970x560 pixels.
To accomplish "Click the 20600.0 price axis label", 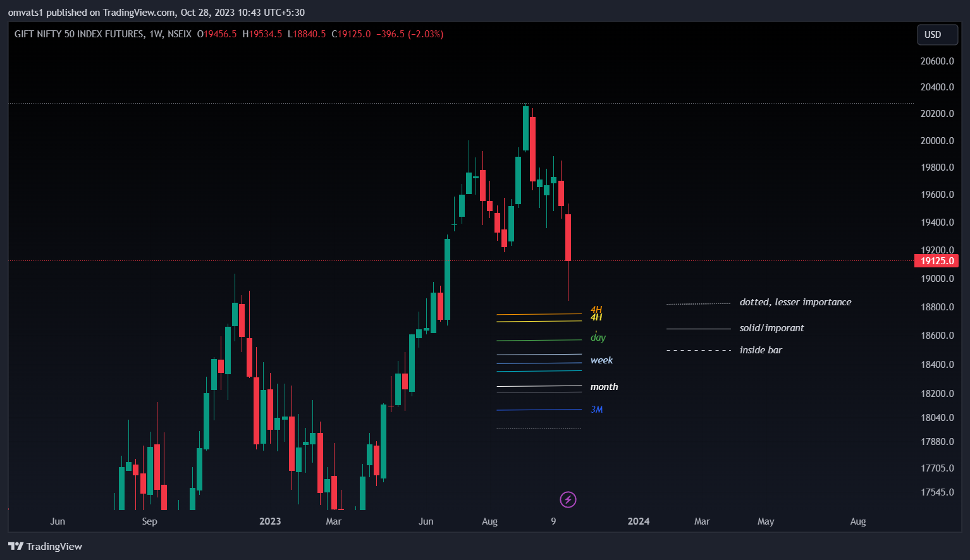I will (937, 61).
